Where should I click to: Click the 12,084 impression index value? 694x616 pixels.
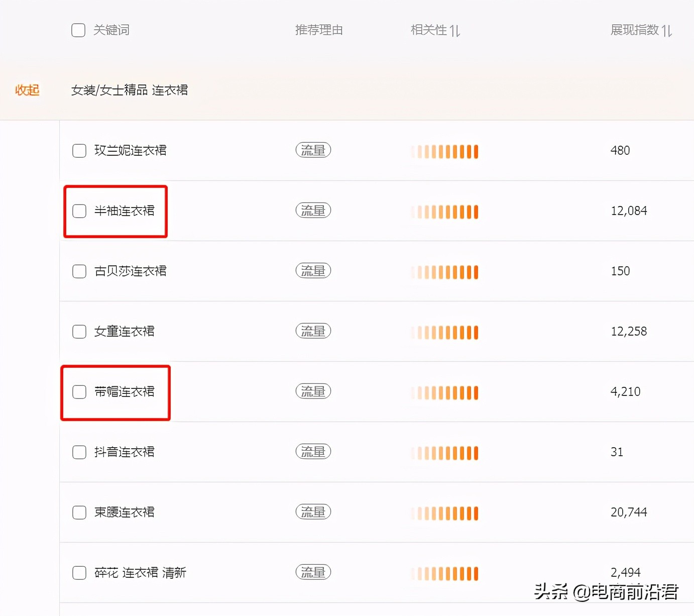tap(629, 211)
